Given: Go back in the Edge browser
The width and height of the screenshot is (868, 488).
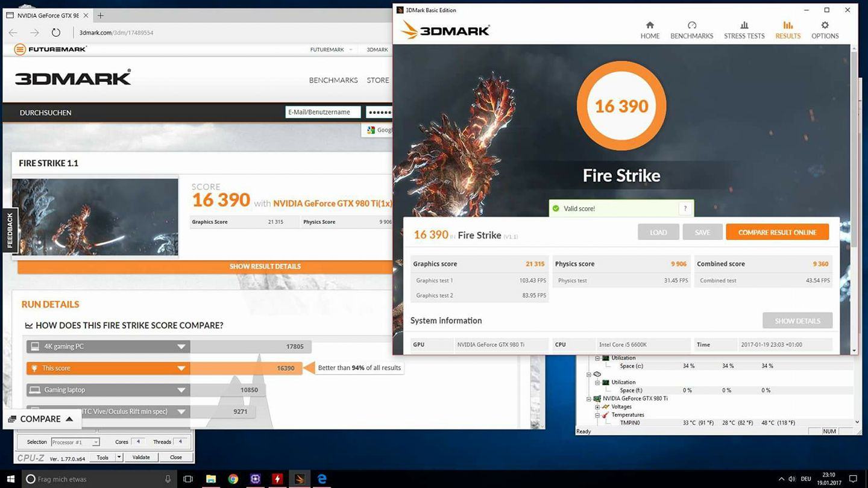Looking at the screenshot, I should 13,33.
